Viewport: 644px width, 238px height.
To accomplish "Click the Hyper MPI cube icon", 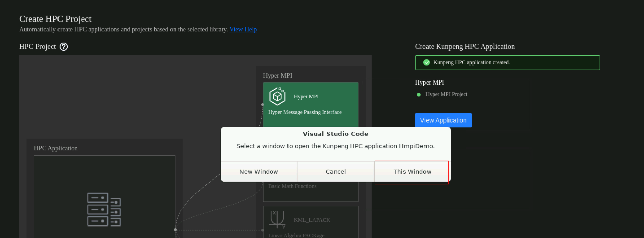I will (x=277, y=96).
